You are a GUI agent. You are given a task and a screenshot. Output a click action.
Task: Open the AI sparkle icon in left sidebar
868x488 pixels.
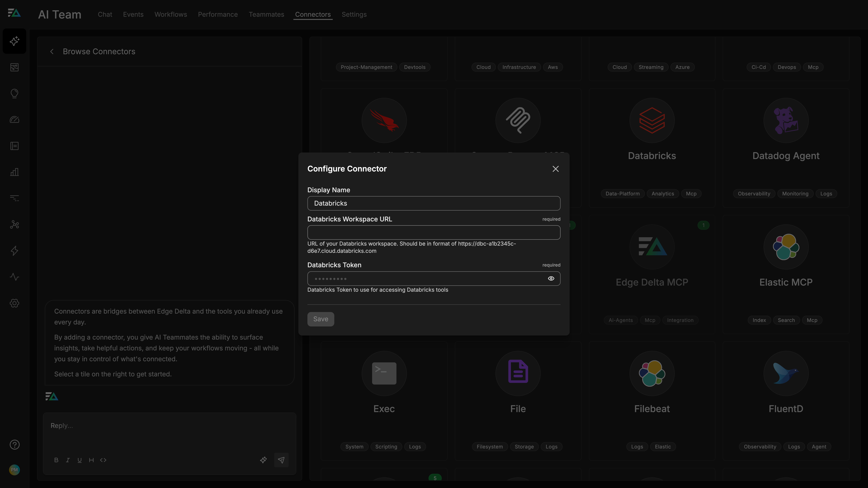pos(14,41)
